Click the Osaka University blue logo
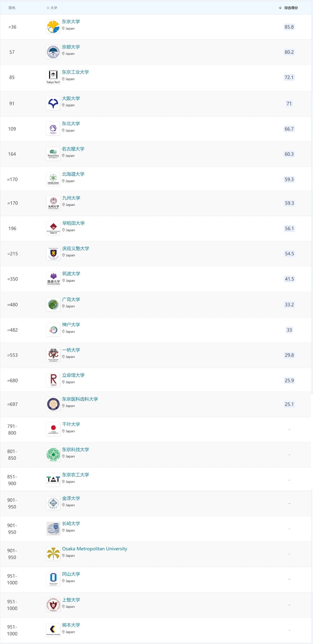The width and height of the screenshot is (313, 644). [x=53, y=103]
